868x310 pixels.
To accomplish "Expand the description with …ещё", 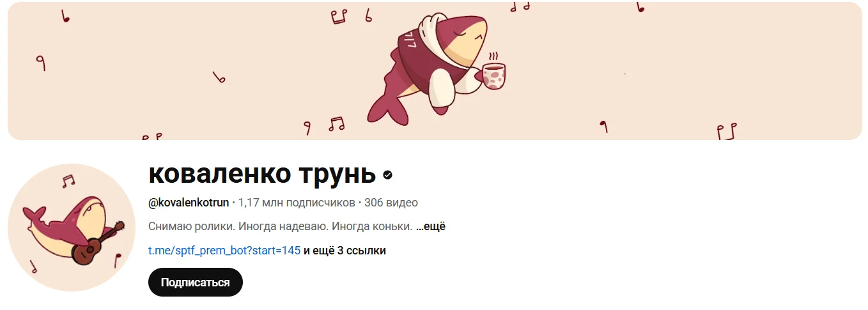I will click(x=431, y=226).
